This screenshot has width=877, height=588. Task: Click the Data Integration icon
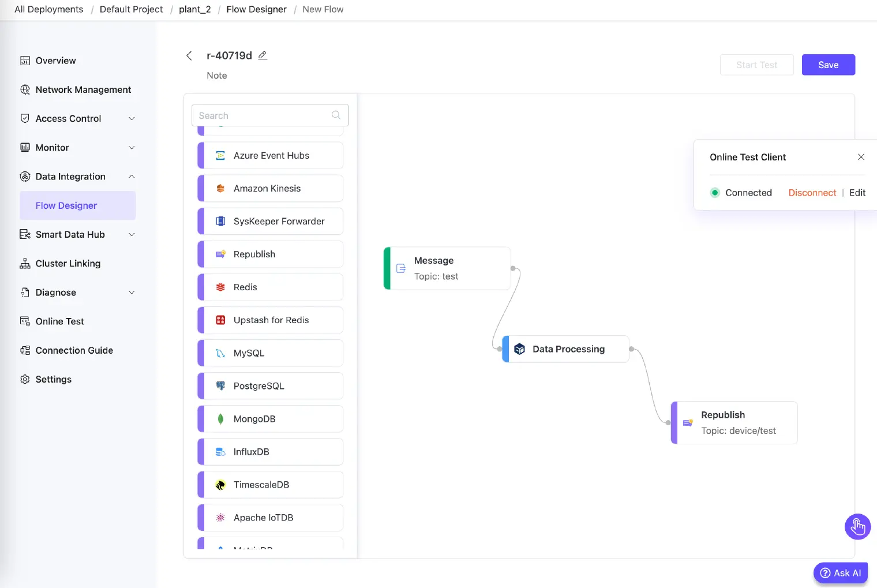pyautogui.click(x=25, y=177)
